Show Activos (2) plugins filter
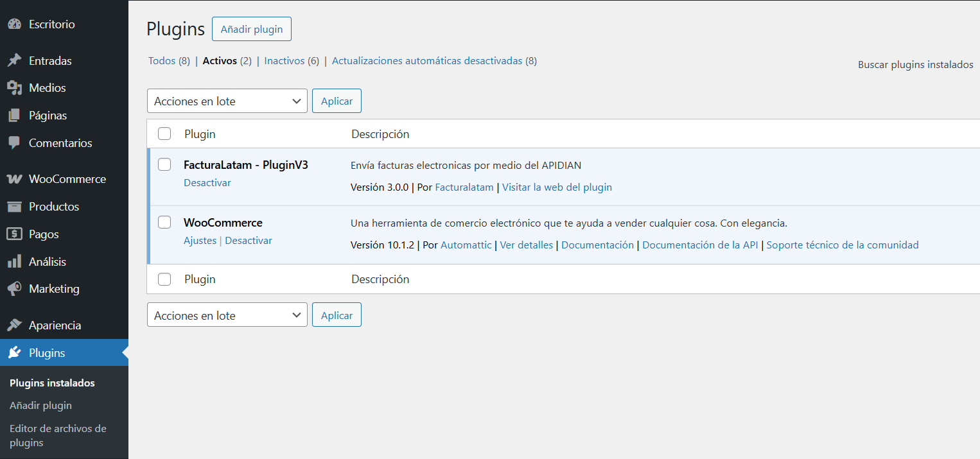The image size is (980, 459). 227,61
